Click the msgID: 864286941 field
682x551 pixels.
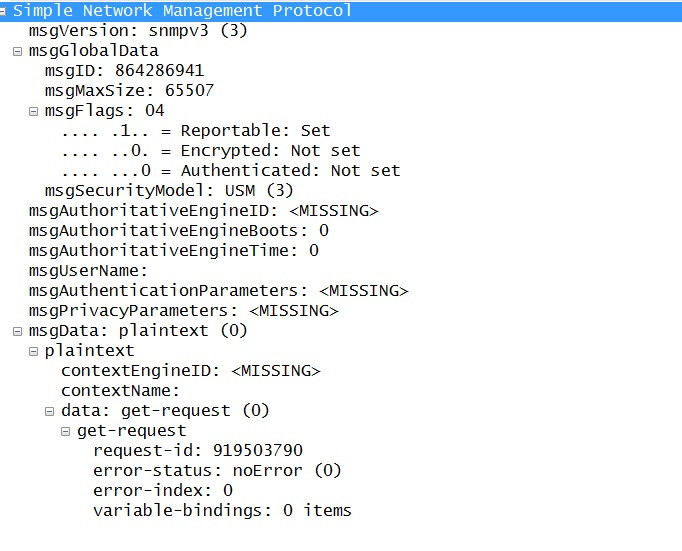tap(124, 71)
